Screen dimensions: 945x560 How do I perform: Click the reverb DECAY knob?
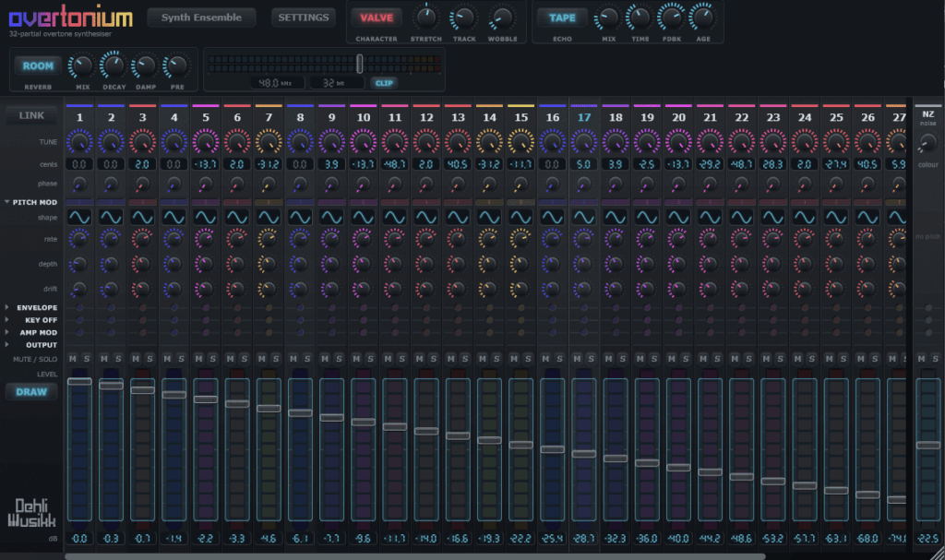(114, 66)
